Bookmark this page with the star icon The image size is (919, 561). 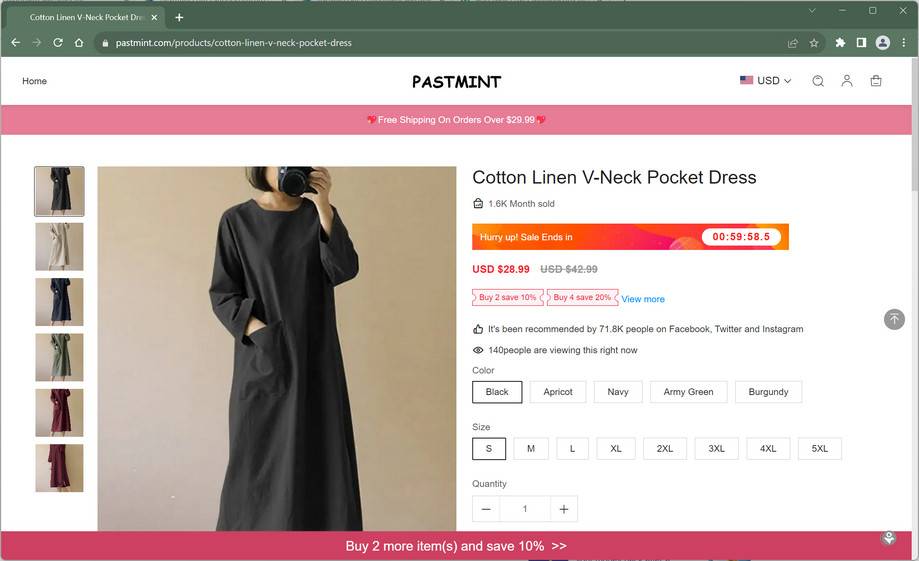[x=814, y=43]
